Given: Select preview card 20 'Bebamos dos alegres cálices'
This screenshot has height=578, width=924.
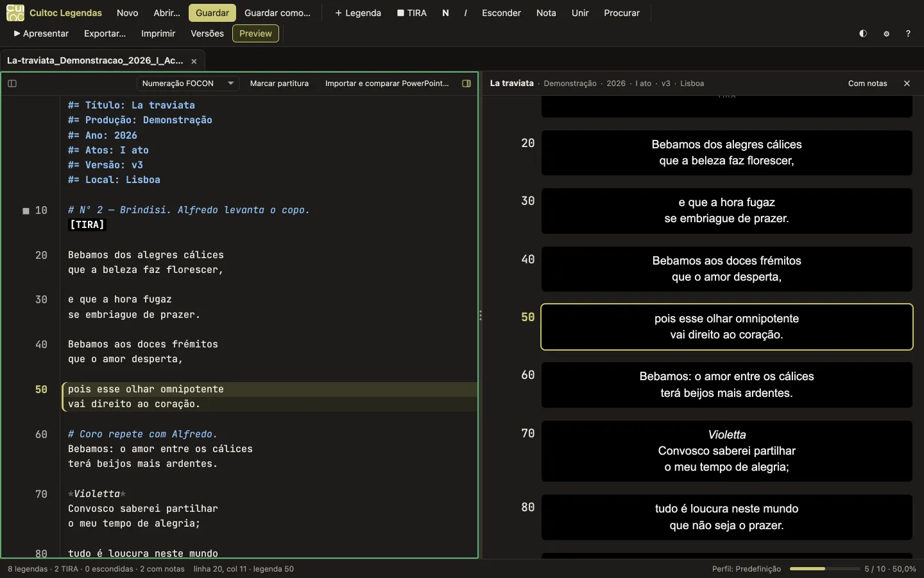Looking at the screenshot, I should coord(727,153).
